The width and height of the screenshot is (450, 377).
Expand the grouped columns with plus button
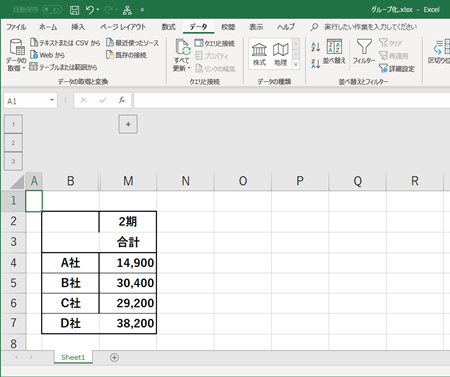coord(128,124)
